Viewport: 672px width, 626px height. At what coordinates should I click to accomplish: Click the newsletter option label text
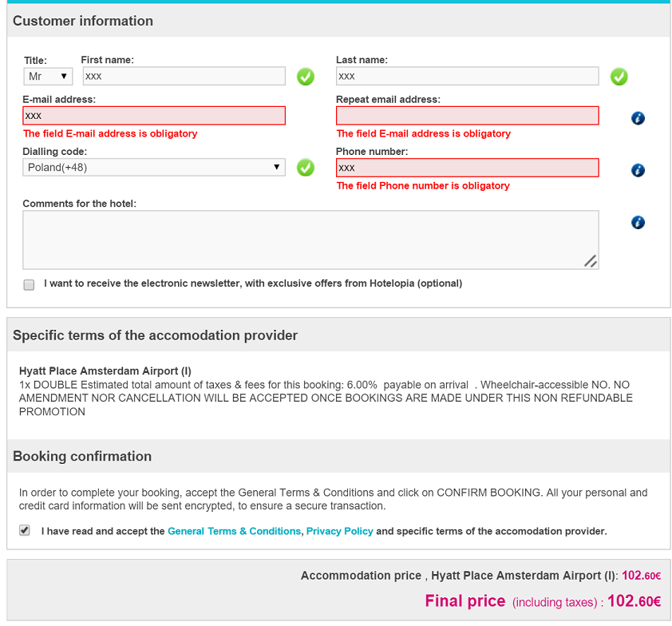click(253, 283)
